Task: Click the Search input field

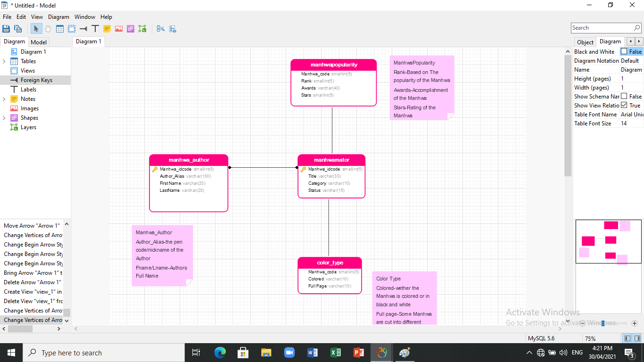Action: click(x=603, y=28)
